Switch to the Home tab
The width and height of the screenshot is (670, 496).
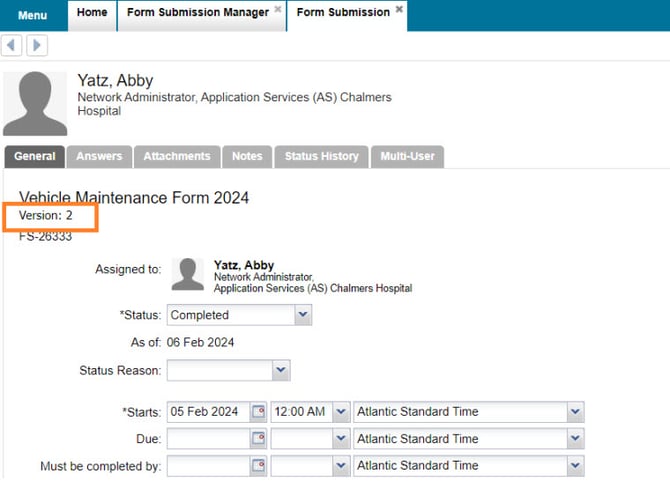[x=92, y=13]
